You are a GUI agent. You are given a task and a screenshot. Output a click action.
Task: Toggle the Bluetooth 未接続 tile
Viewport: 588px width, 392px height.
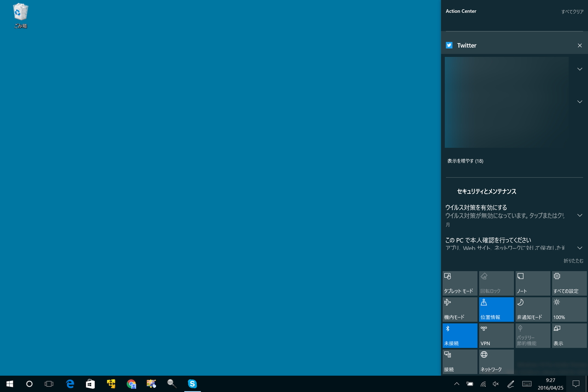pos(460,336)
